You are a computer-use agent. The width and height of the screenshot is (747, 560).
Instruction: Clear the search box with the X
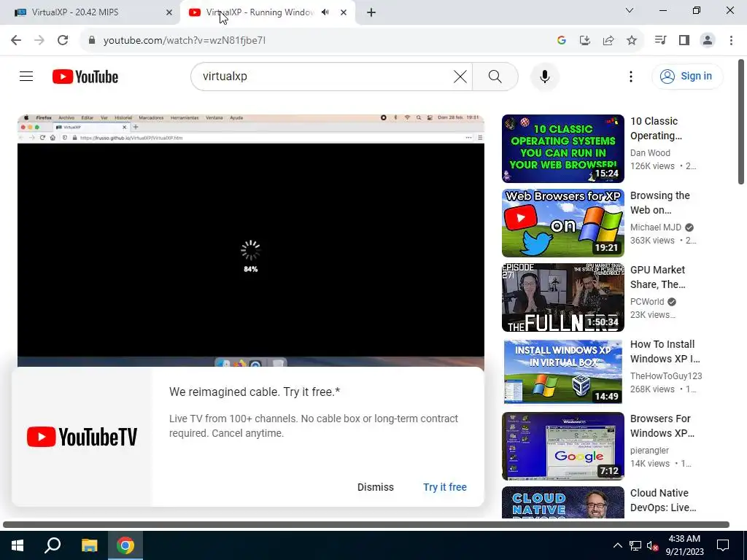pos(460,76)
